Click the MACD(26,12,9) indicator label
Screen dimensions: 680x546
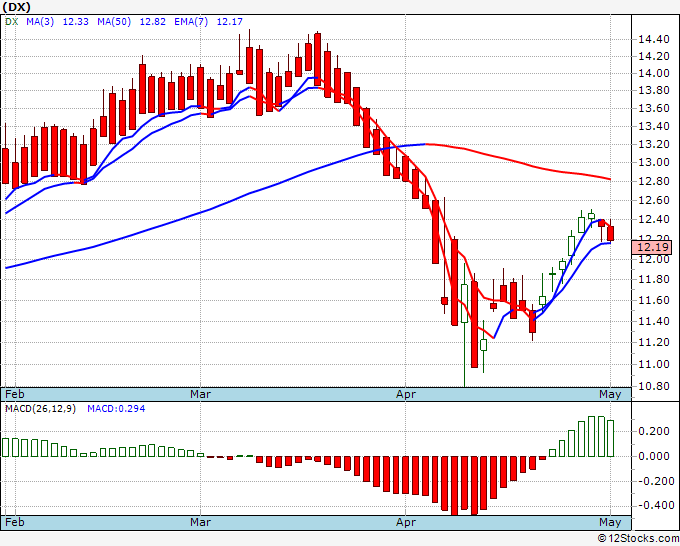(40, 409)
